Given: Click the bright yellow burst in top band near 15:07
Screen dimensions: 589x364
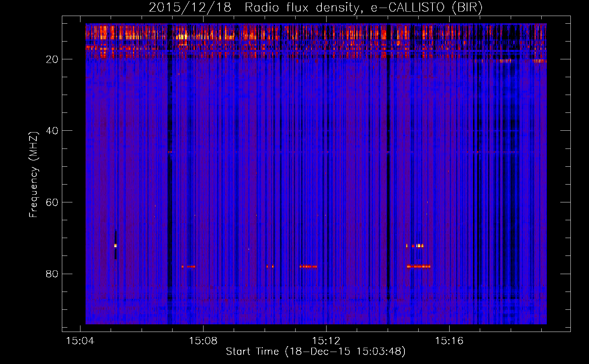Looking at the screenshot, I should click(x=182, y=36).
